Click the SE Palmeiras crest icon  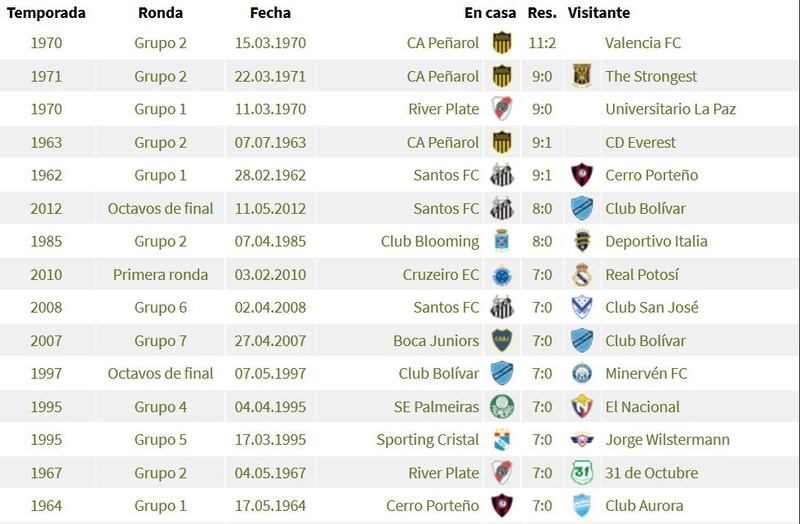(x=502, y=407)
